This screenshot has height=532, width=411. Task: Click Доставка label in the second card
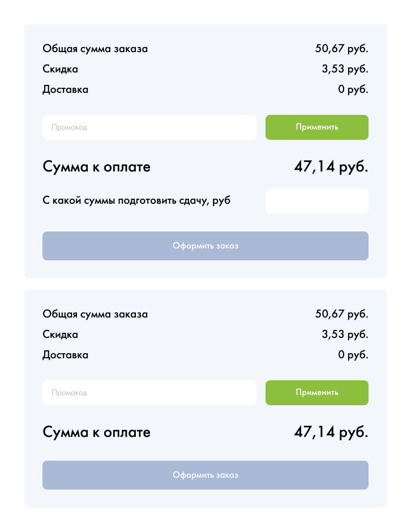65,355
